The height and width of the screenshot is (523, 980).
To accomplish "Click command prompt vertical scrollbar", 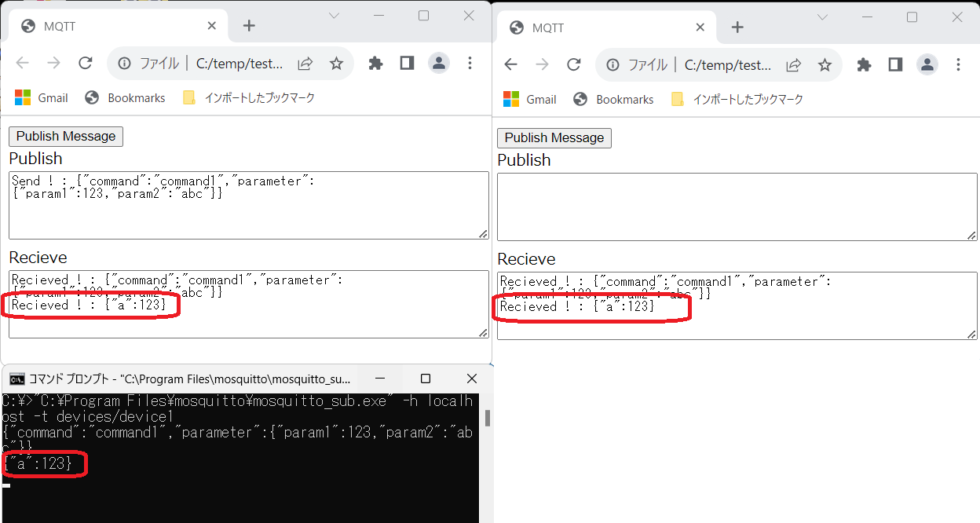I will tap(487, 418).
